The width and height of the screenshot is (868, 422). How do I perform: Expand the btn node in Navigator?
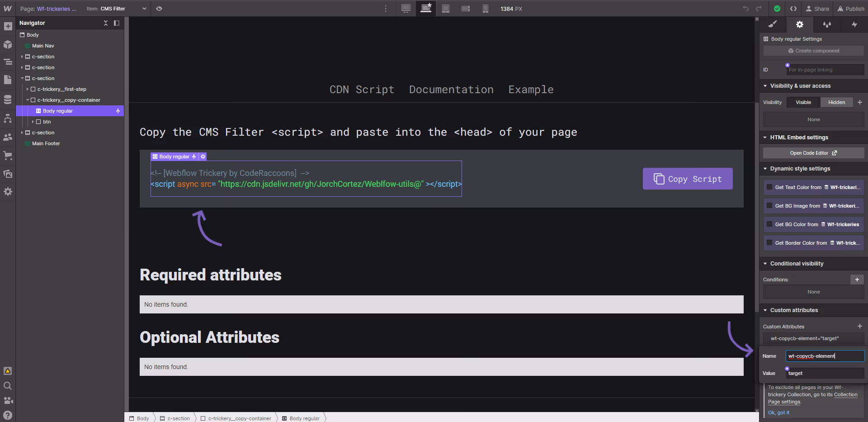(x=33, y=122)
